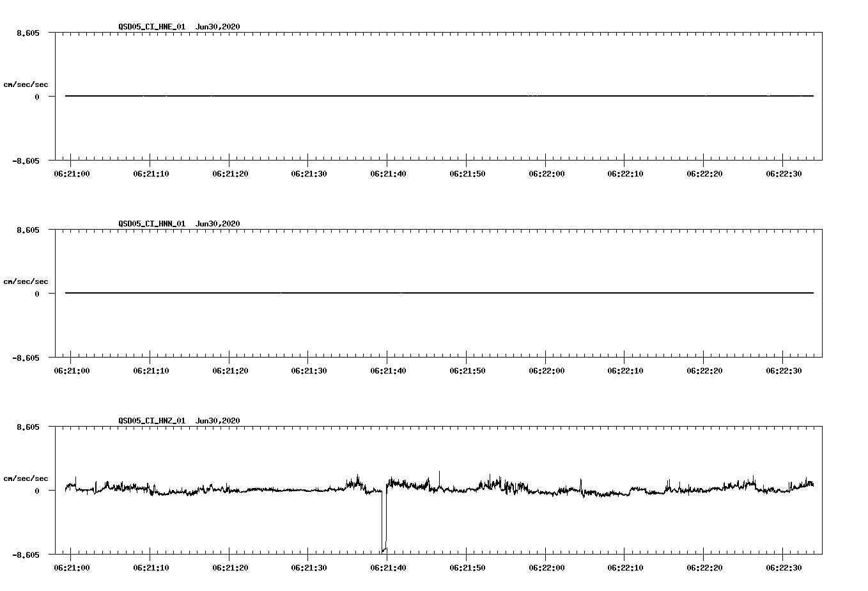Click the -8.605 lower limit on HNZ chart

pyautogui.click(x=26, y=555)
